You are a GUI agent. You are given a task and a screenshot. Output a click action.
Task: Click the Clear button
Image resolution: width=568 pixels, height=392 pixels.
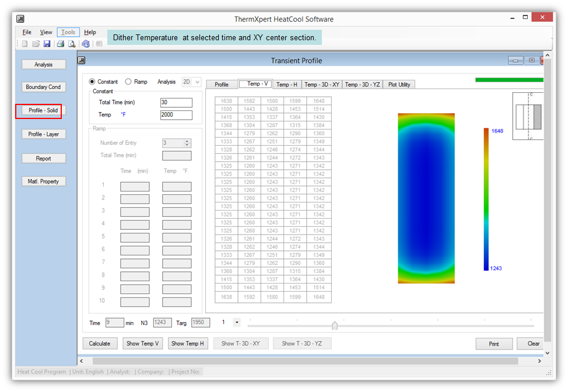pos(531,344)
